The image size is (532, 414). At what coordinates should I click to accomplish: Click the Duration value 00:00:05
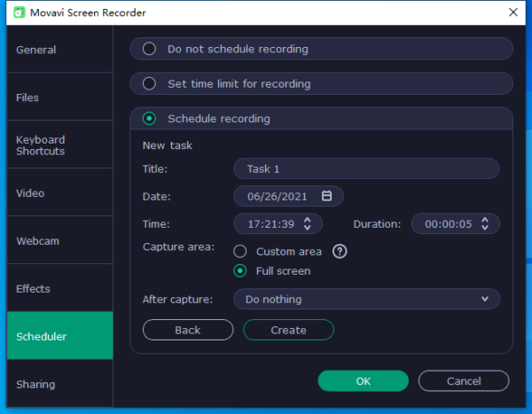point(448,224)
